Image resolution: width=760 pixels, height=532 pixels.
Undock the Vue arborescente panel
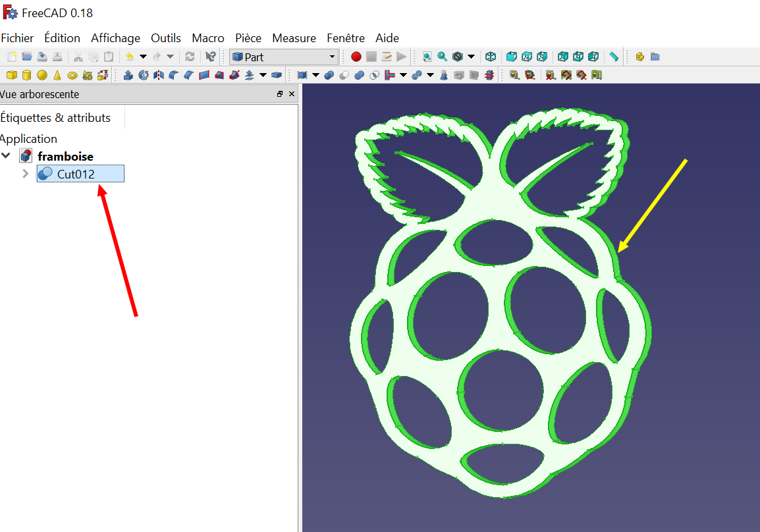[x=280, y=94]
